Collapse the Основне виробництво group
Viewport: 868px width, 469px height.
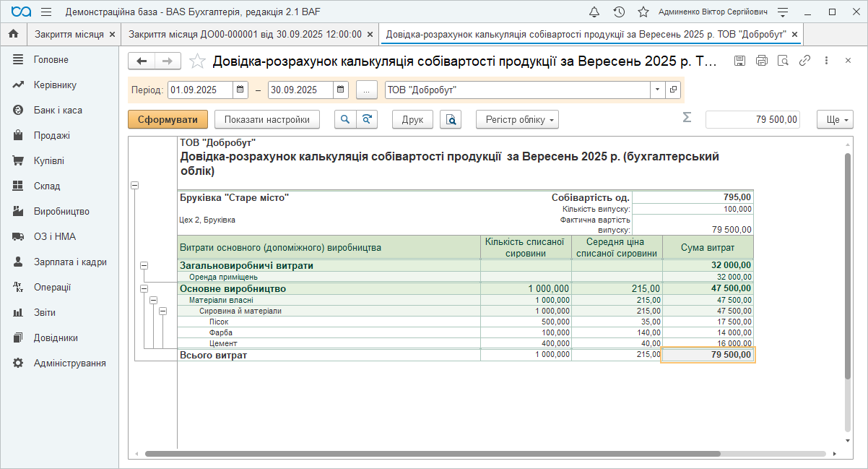point(144,289)
